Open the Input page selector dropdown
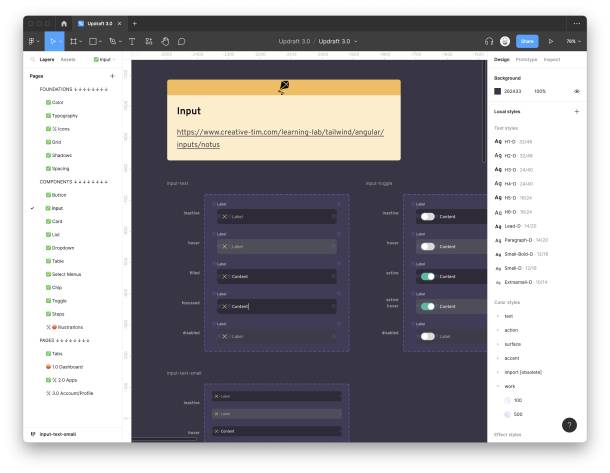The image size is (610, 473). (105, 60)
